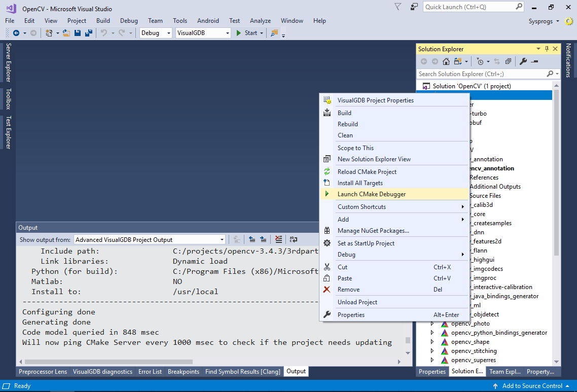Select Install All Targets
The height and width of the screenshot is (392, 577).
tap(394, 183)
